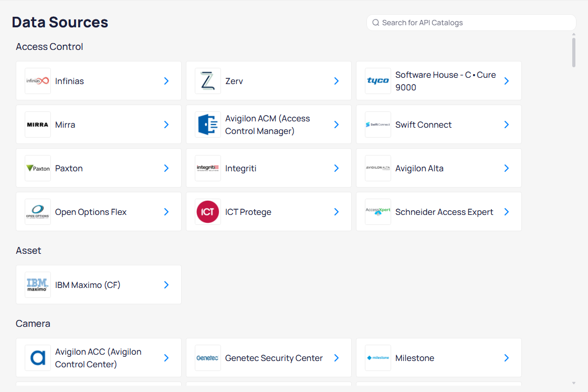Open Software House - C•Cure 9000 text
This screenshot has width=588, height=392.
[446, 81]
